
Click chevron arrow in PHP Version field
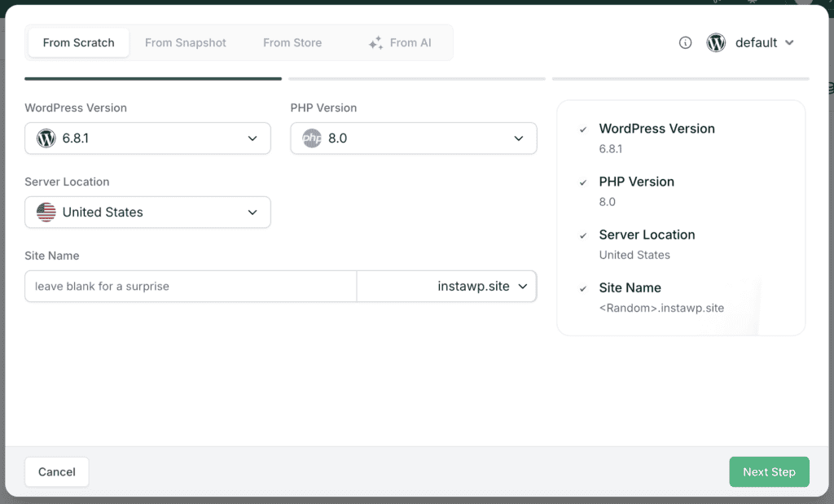pyautogui.click(x=518, y=138)
